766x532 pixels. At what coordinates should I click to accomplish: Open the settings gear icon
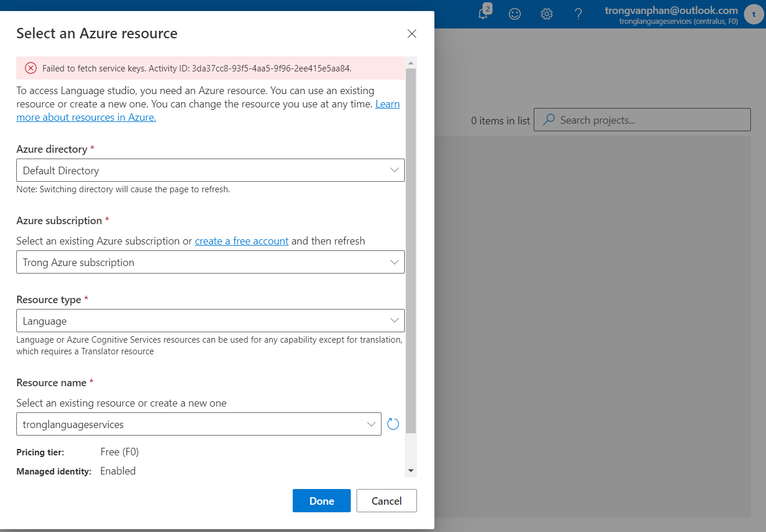(x=546, y=14)
